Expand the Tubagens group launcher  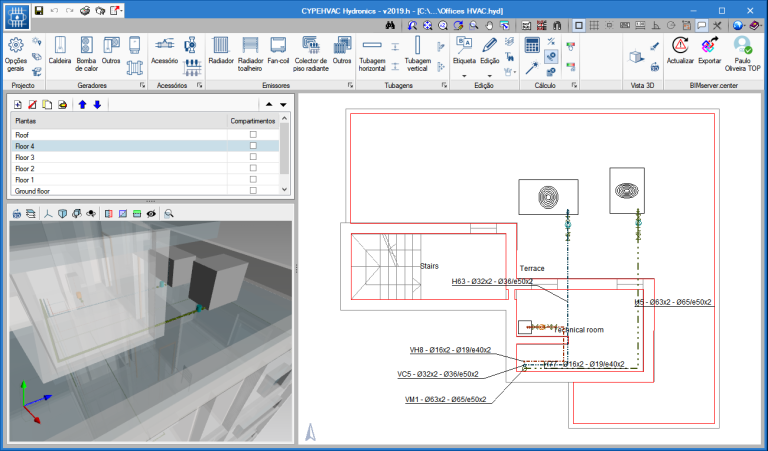tap(444, 85)
